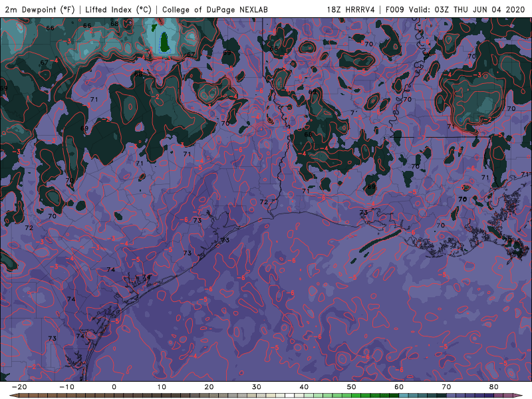Click the "-20" color scale label
The height and width of the screenshot is (399, 532).
coord(19,387)
